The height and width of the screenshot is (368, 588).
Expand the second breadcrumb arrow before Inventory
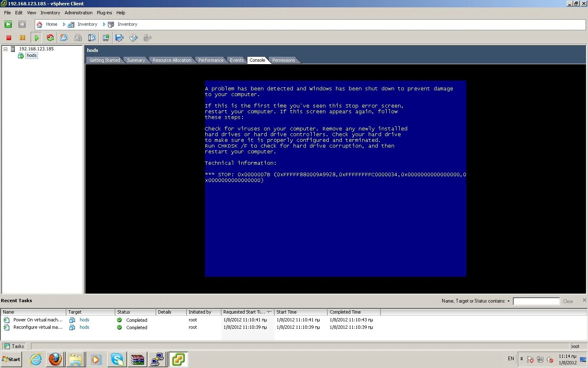click(x=104, y=25)
